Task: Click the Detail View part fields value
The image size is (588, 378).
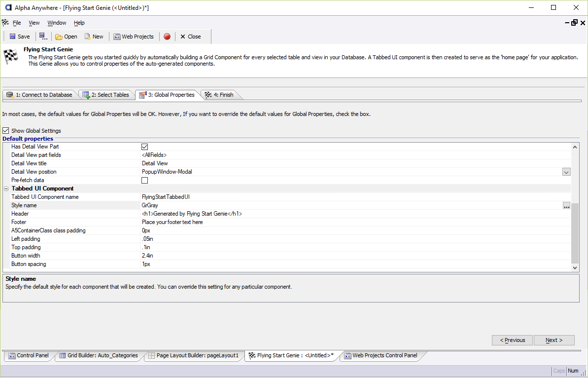Action: [355, 155]
